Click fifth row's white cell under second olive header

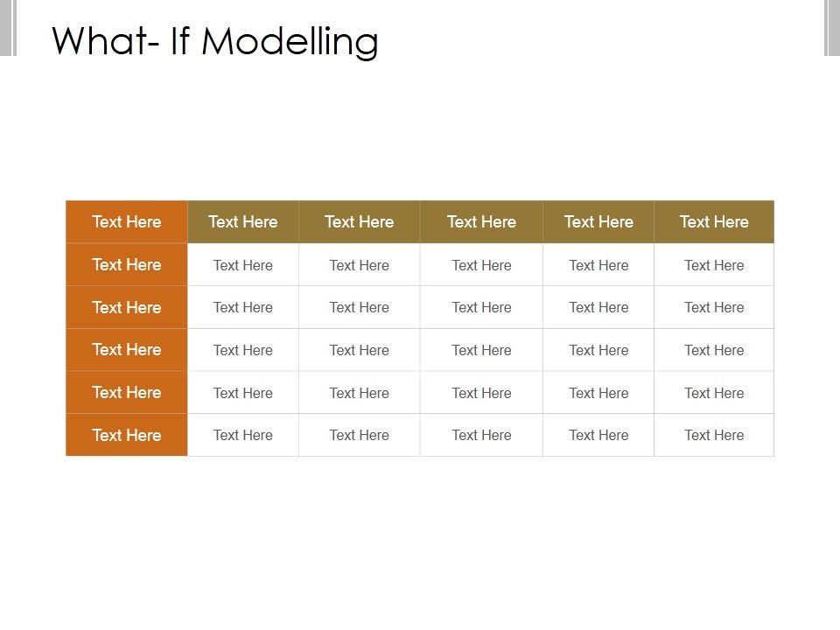coord(359,393)
